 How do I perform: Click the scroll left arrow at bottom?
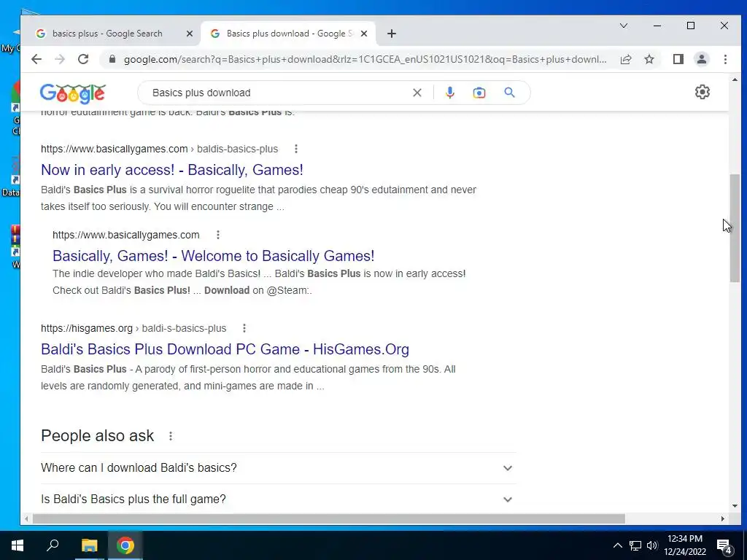pyautogui.click(x=27, y=518)
